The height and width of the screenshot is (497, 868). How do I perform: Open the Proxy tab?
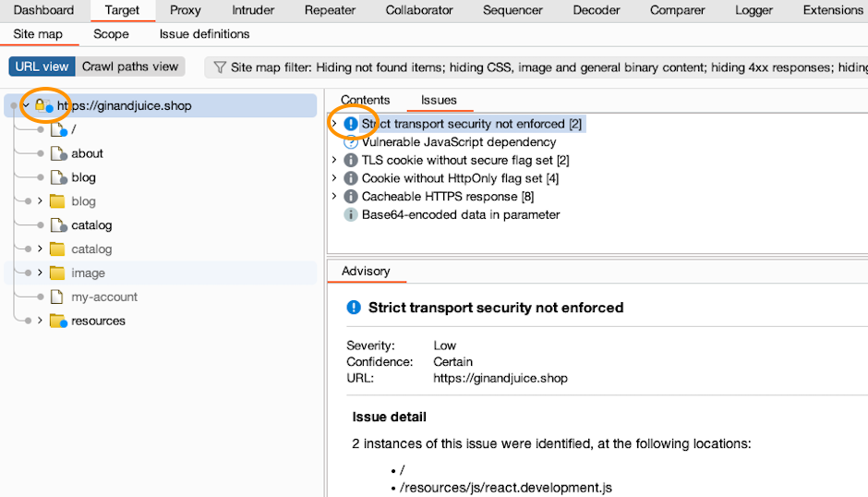186,10
